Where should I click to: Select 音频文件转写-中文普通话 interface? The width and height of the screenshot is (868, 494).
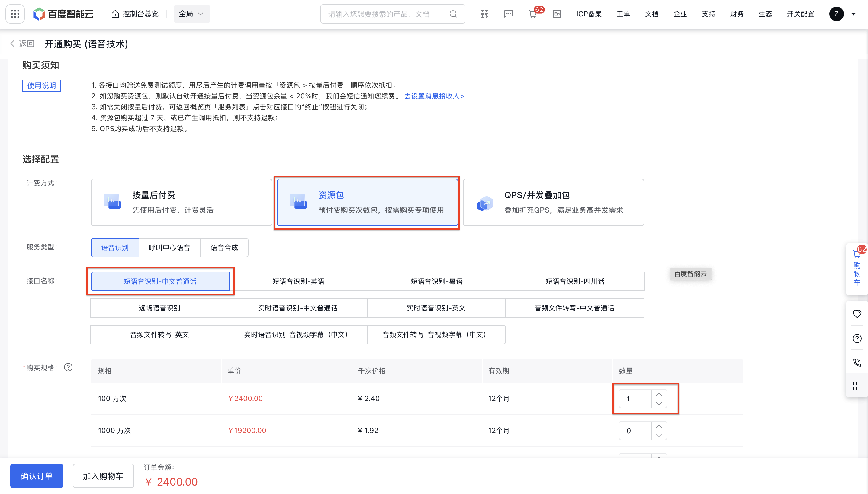point(574,308)
